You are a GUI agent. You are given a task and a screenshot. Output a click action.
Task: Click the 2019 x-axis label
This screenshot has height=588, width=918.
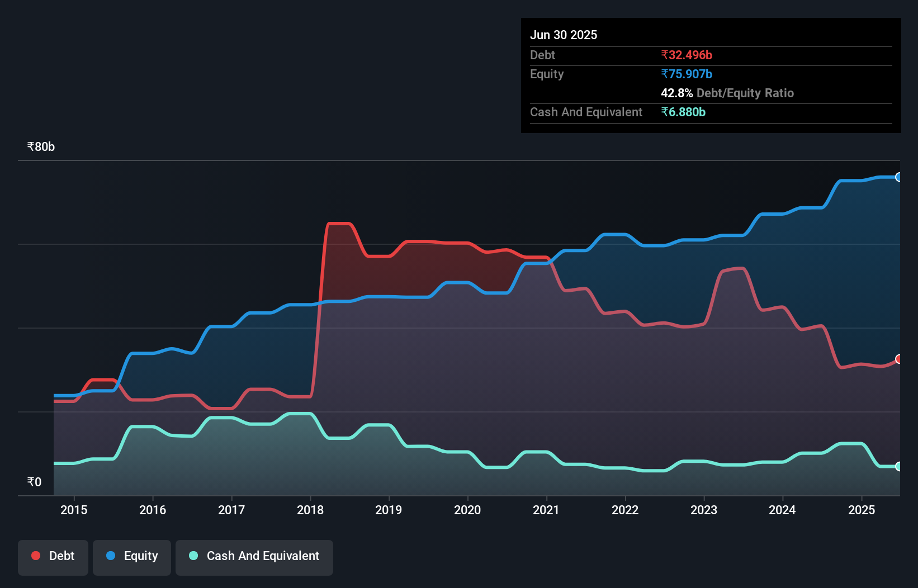(389, 510)
